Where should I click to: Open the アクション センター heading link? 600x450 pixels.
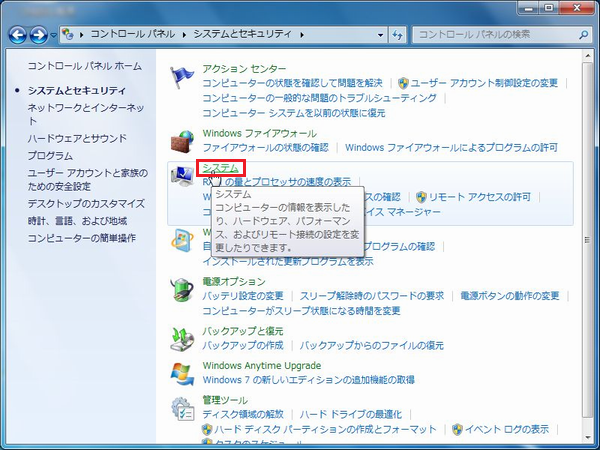point(244,69)
